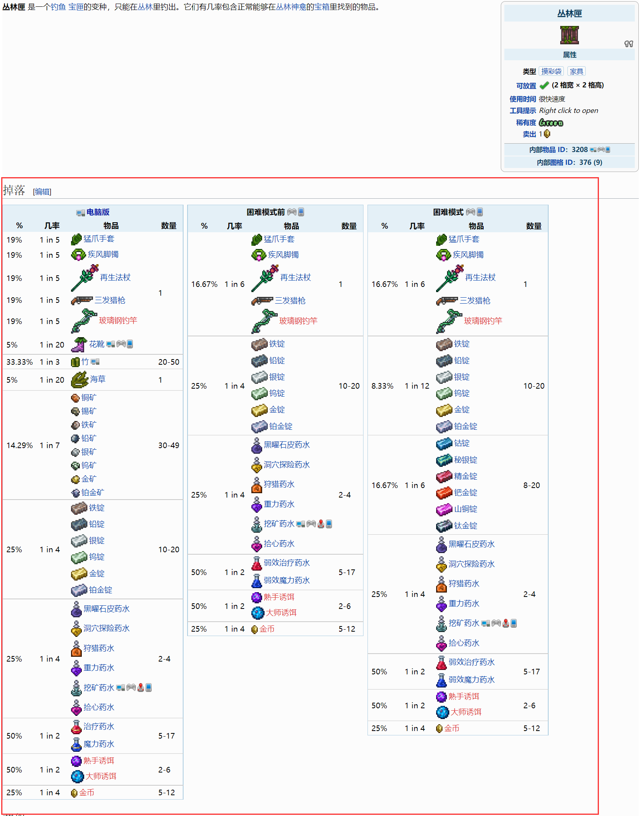Click the 玻璃钢钓竿 red link in 困难模式 table
644x816 pixels.
pyautogui.click(x=483, y=321)
